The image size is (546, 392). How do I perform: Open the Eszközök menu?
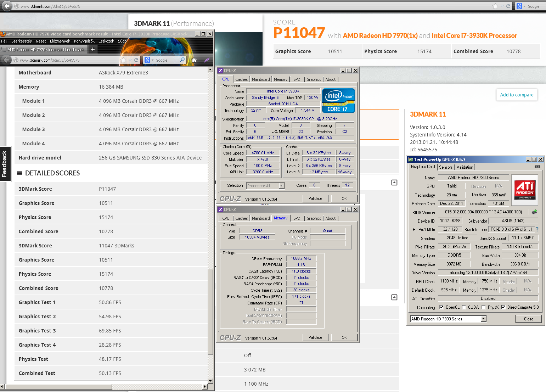(x=106, y=41)
